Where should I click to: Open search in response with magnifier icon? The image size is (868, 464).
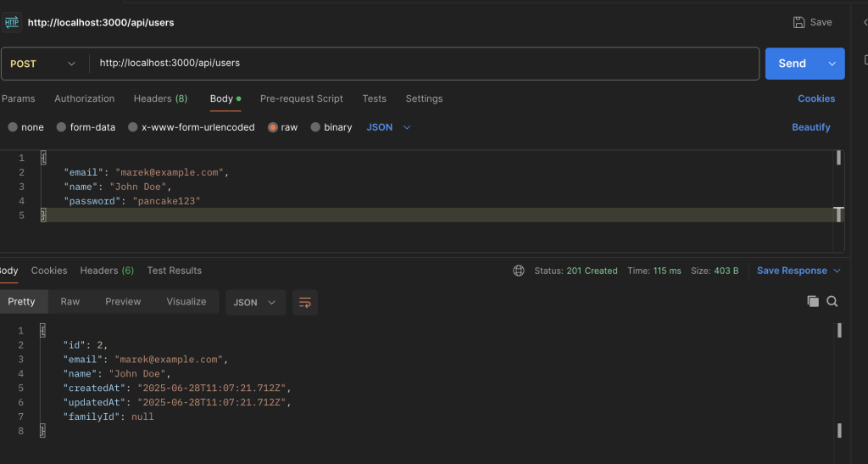point(832,301)
